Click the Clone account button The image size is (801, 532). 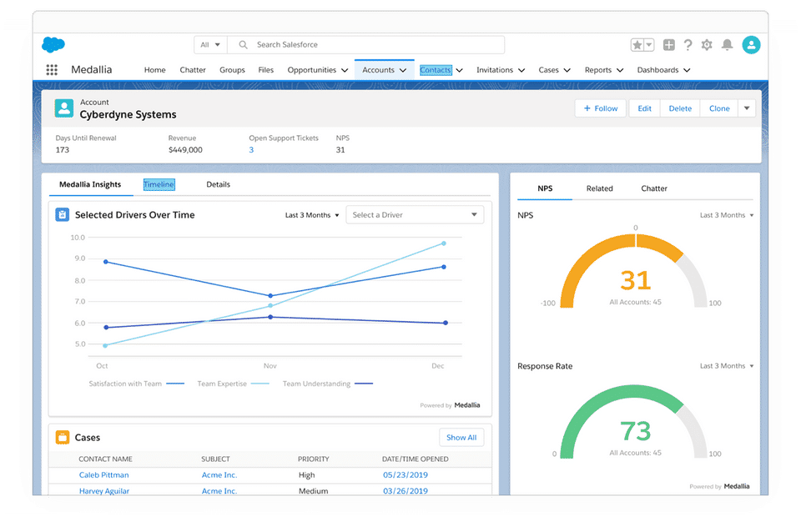(719, 108)
